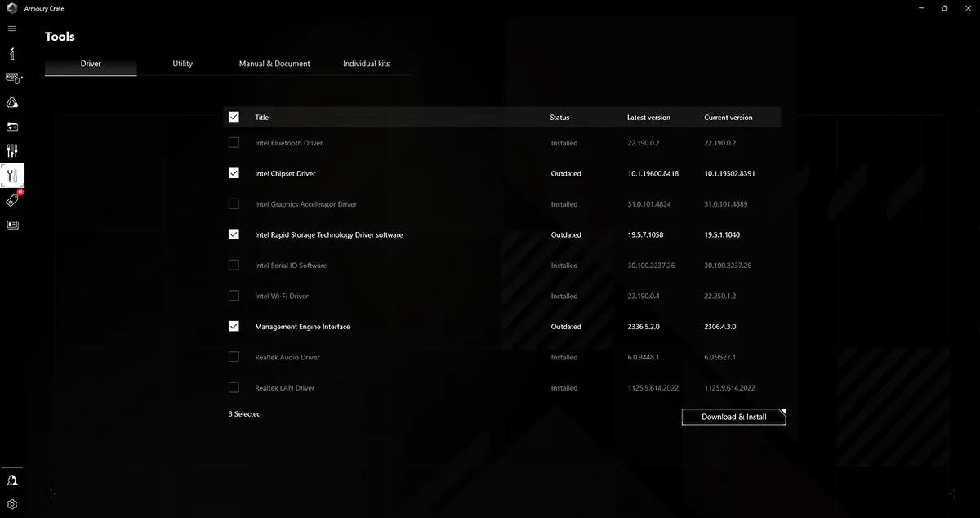Select the Intel Serial IO Software title
This screenshot has width=980, height=518.
point(291,266)
